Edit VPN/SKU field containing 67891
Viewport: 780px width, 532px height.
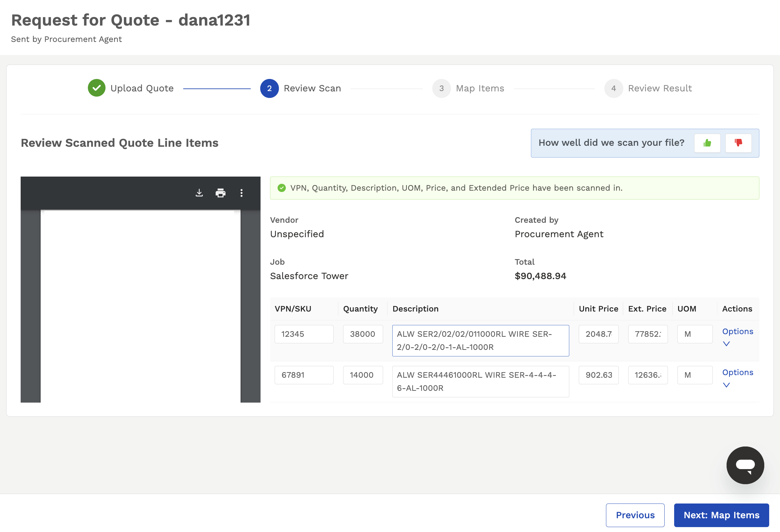(x=304, y=375)
